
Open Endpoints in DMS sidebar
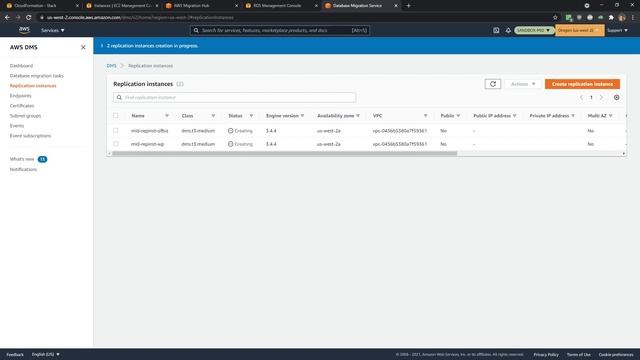20,96
